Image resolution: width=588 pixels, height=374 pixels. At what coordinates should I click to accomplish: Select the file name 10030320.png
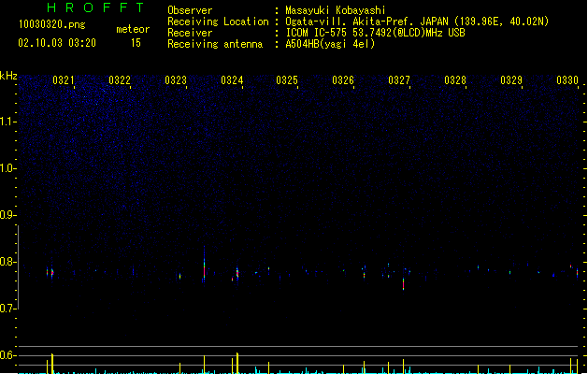click(x=52, y=24)
